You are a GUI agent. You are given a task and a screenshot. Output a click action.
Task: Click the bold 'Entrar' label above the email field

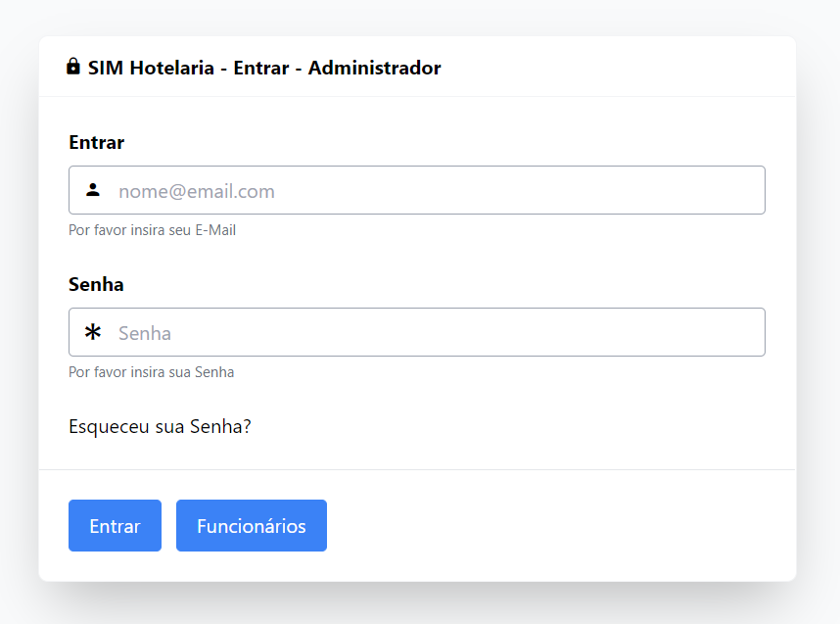(x=96, y=142)
